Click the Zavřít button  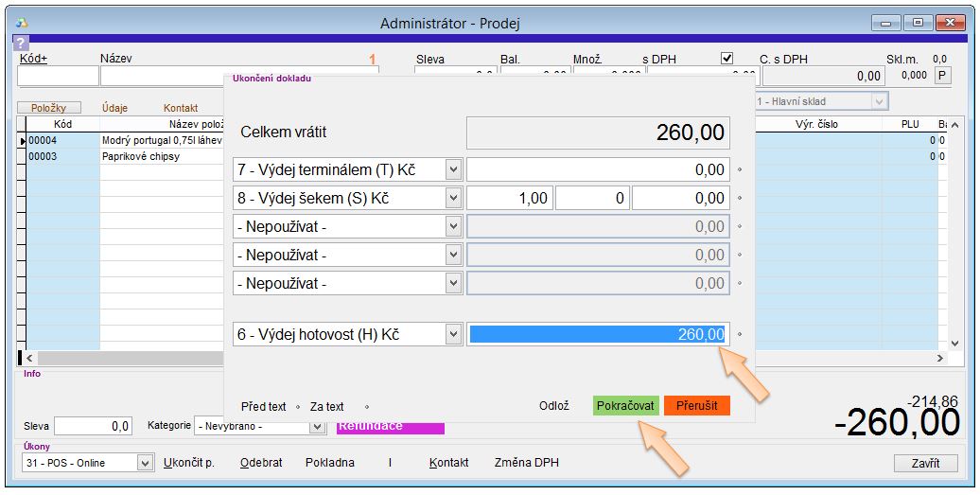coord(925,463)
